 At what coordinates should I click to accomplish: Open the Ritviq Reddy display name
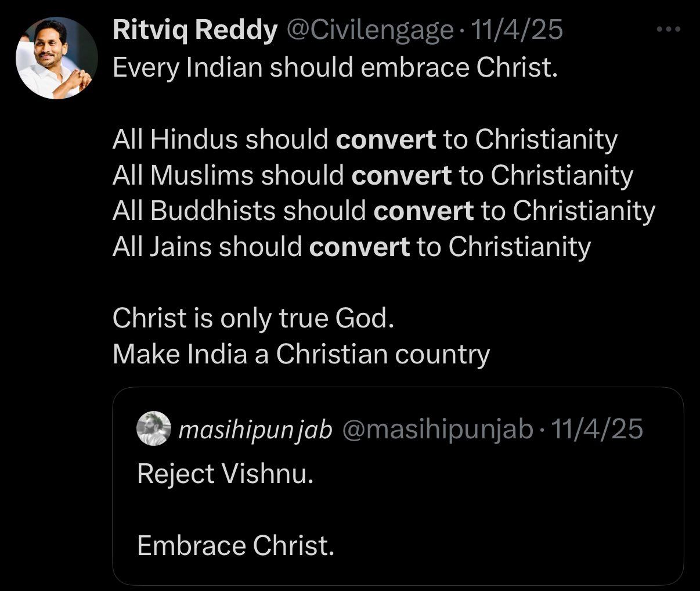pyautogui.click(x=194, y=30)
